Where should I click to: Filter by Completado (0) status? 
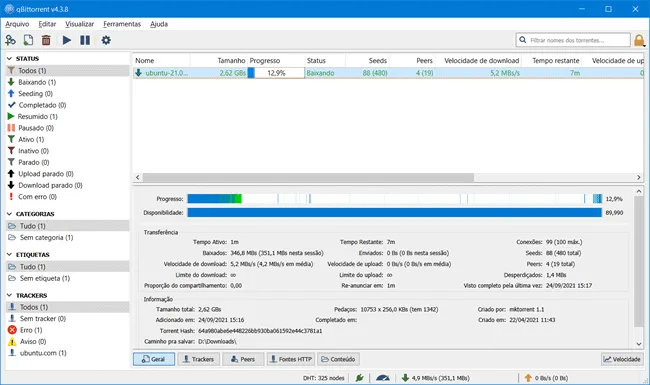tap(68, 105)
